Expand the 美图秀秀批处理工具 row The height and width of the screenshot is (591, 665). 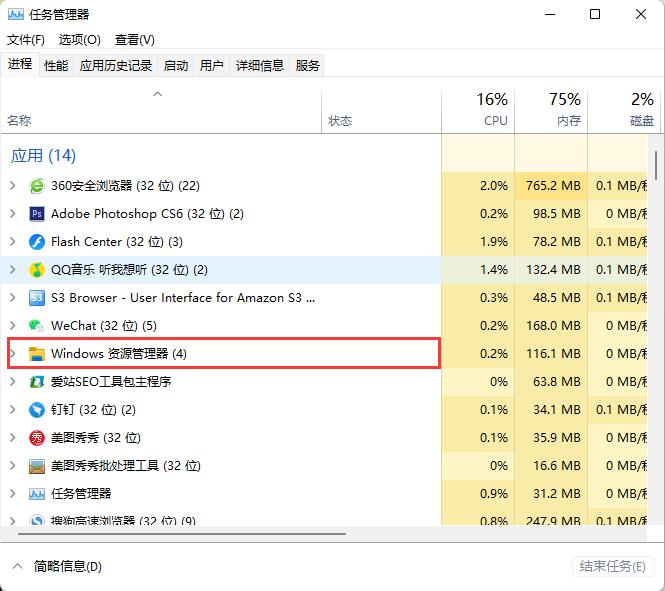(x=13, y=466)
